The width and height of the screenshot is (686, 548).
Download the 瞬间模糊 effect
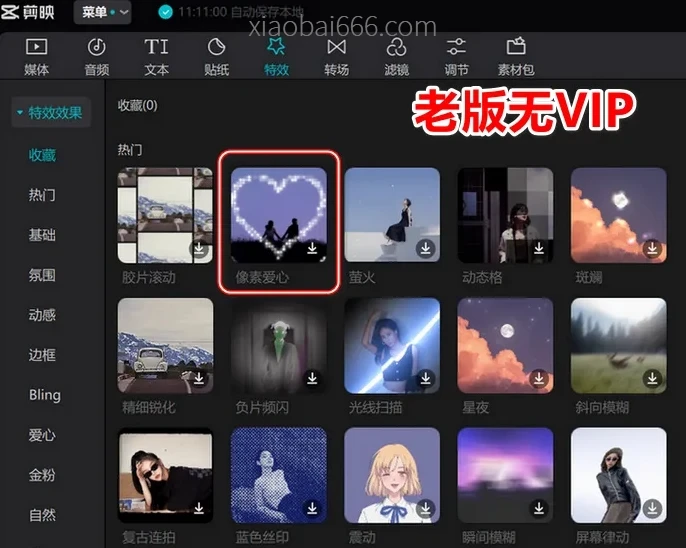coord(539,508)
